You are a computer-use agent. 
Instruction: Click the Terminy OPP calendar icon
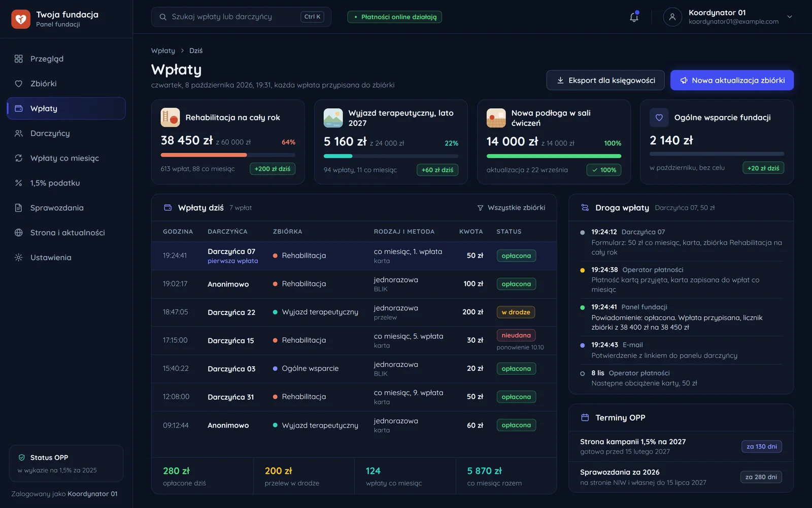[585, 418]
